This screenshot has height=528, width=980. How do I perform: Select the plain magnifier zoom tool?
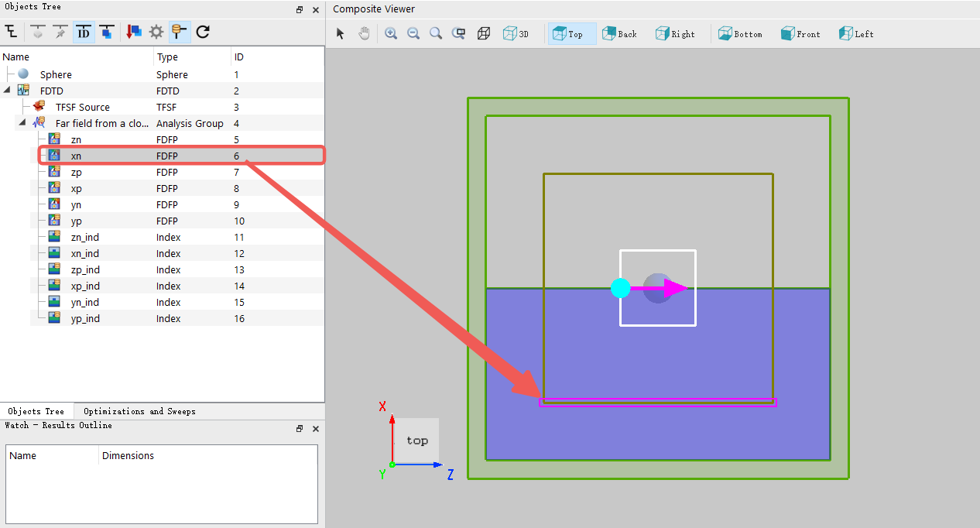436,33
